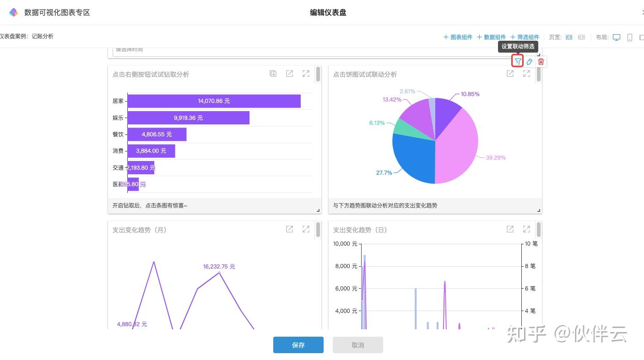Delete the component with the red trash icon

(x=541, y=61)
